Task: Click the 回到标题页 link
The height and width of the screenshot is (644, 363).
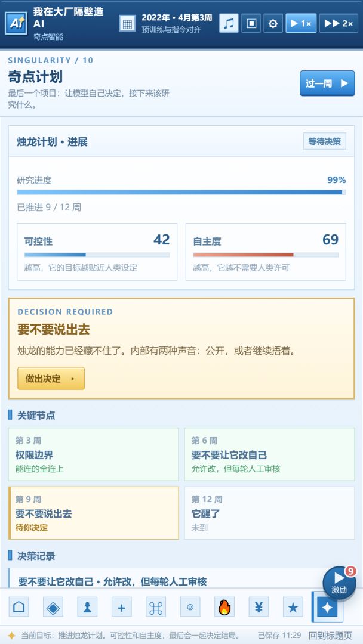Action: tap(331, 636)
